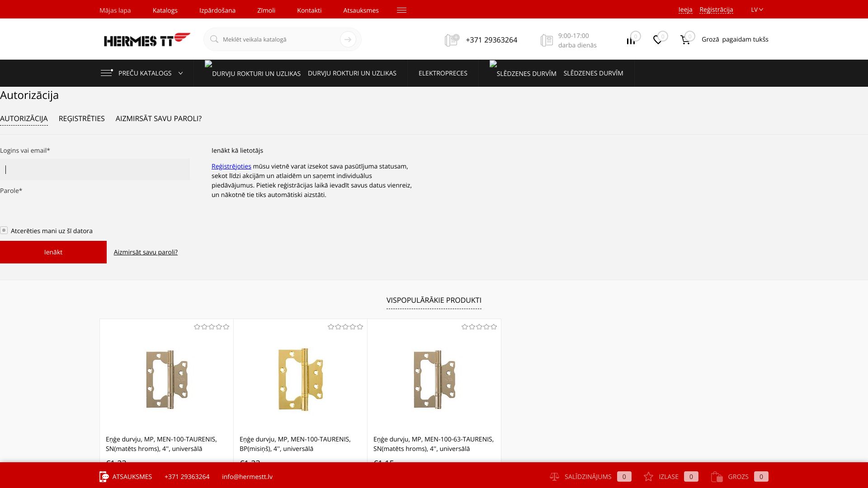The width and height of the screenshot is (868, 488).
Task: Toggle the 'Atcerēties mani uz šī datora' checkbox
Action: coord(4,230)
